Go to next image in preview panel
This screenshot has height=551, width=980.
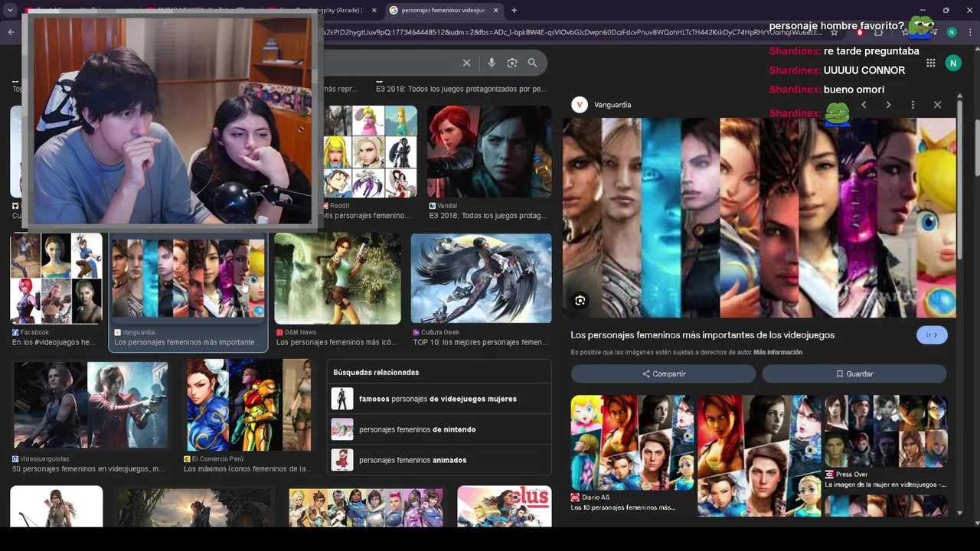coord(888,105)
